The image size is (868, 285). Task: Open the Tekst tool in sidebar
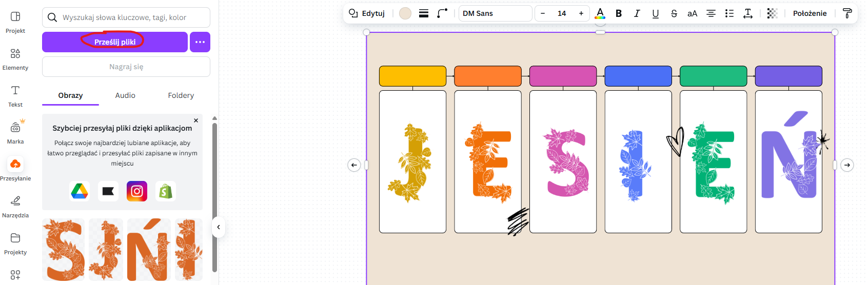[x=15, y=96]
